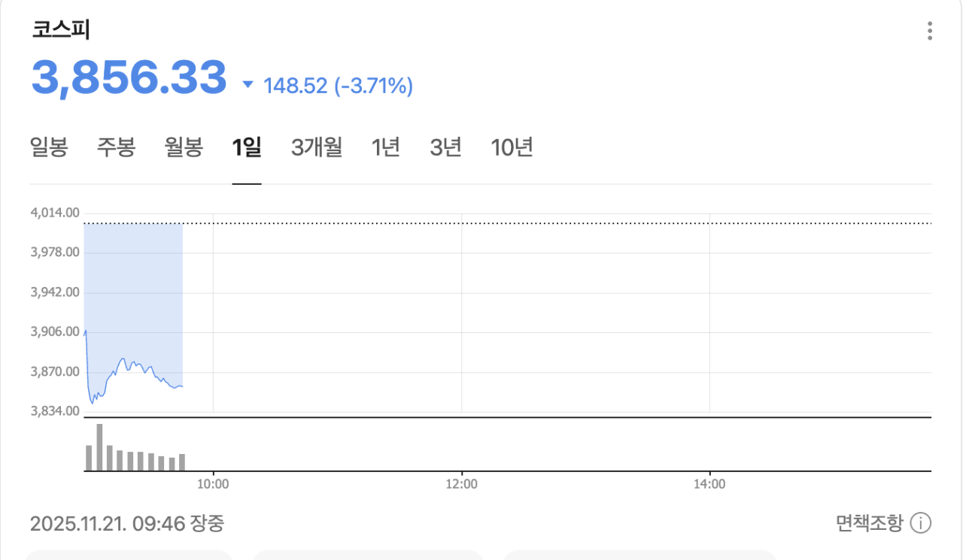Select the 1일 one-day chart tab
Viewport: 963px width, 560px height.
pyautogui.click(x=247, y=147)
